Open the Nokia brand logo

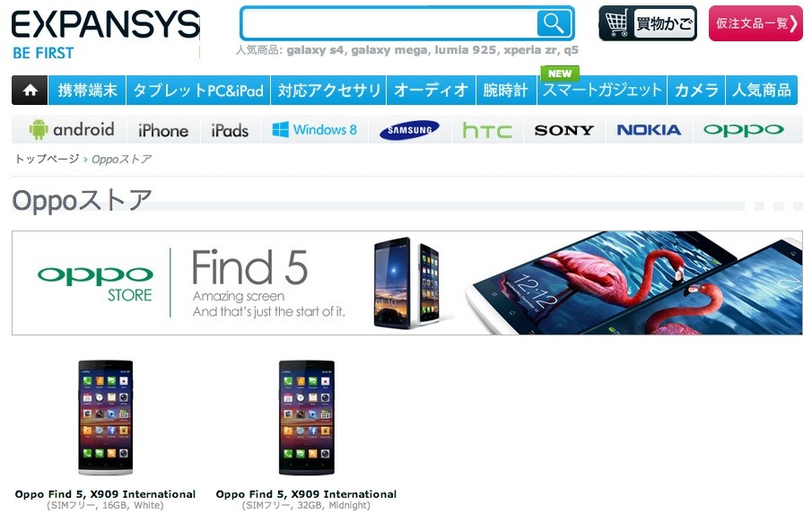pos(649,130)
